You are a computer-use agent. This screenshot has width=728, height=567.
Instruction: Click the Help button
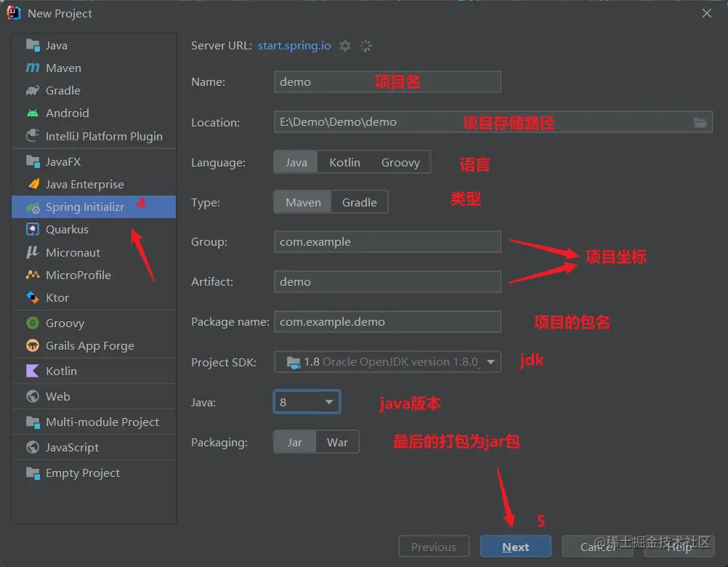tap(679, 547)
